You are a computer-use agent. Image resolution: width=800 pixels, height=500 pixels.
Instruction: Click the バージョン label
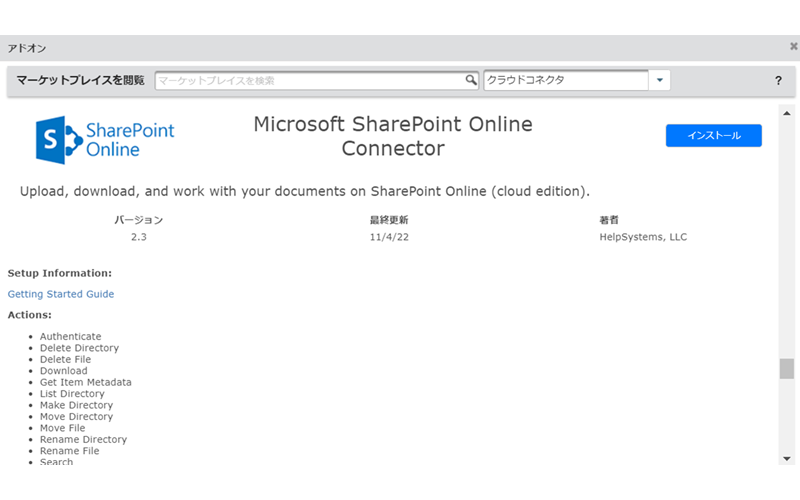138,220
